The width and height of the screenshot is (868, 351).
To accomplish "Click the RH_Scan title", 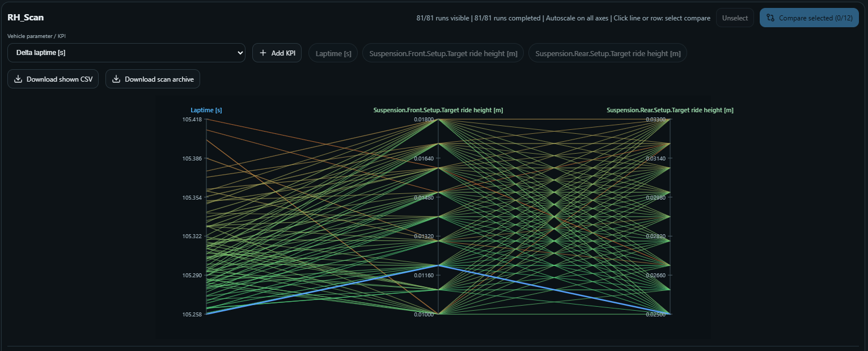I will click(x=26, y=18).
